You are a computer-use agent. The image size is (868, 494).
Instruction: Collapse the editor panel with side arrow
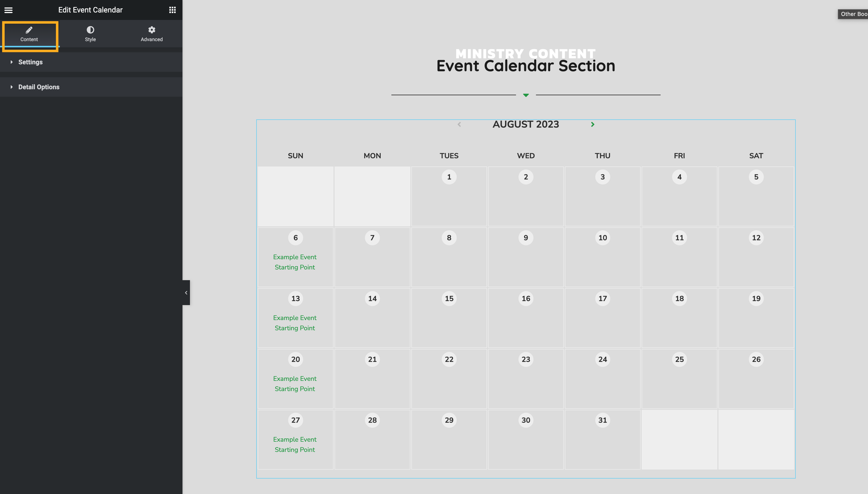tap(186, 292)
